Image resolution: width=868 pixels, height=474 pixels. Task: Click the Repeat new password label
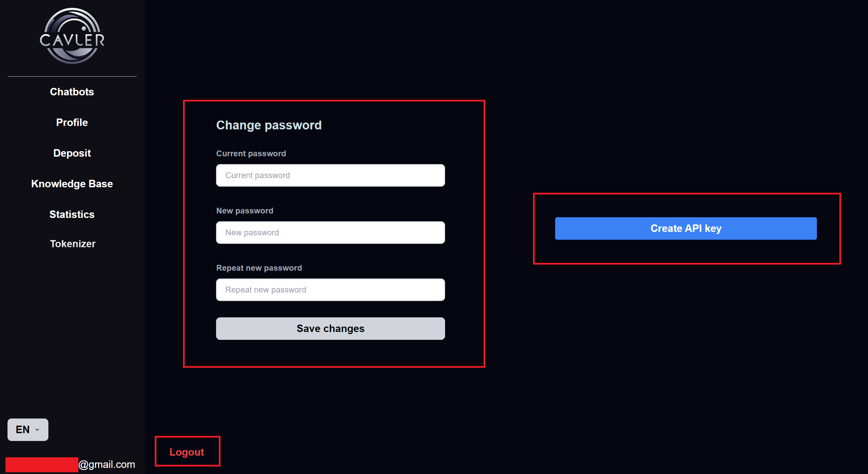pos(259,268)
